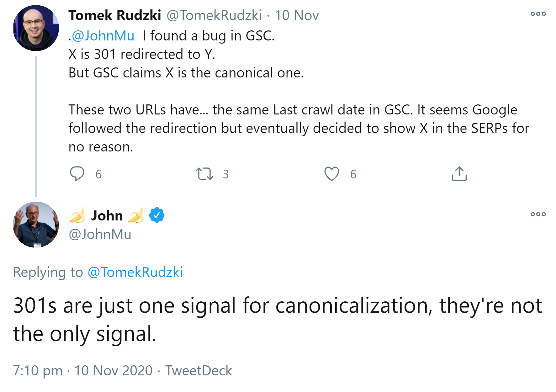This screenshot has width=556, height=392.
Task: Open the more options menu on John's reply
Action: pos(538,214)
